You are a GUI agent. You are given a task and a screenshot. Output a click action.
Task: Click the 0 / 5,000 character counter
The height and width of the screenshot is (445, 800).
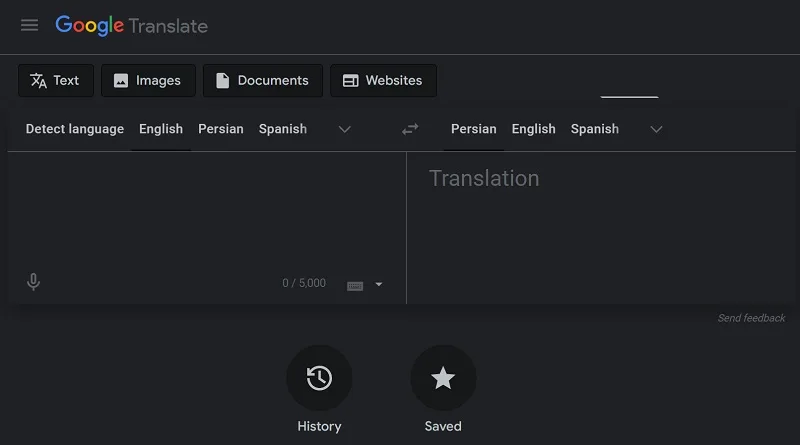point(304,283)
